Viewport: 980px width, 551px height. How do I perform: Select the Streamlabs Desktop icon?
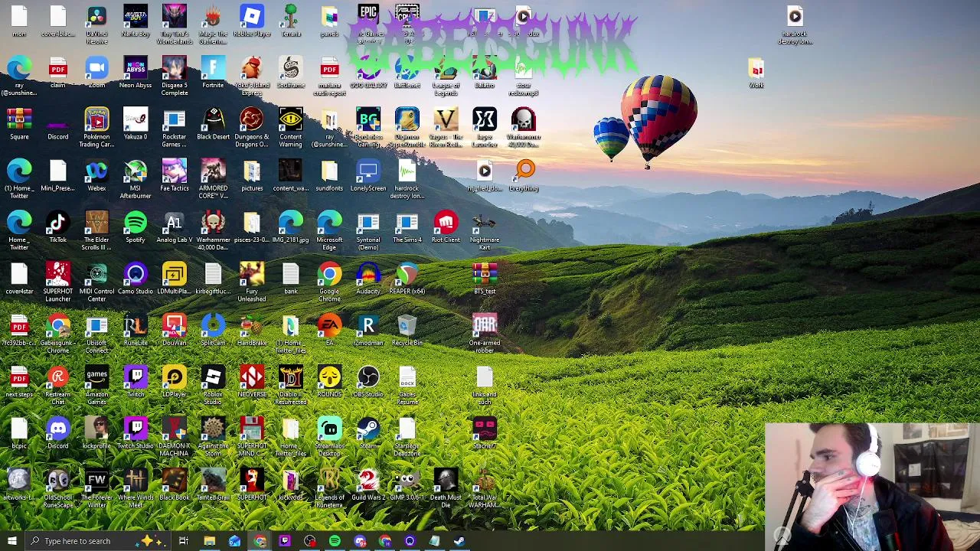point(329,438)
